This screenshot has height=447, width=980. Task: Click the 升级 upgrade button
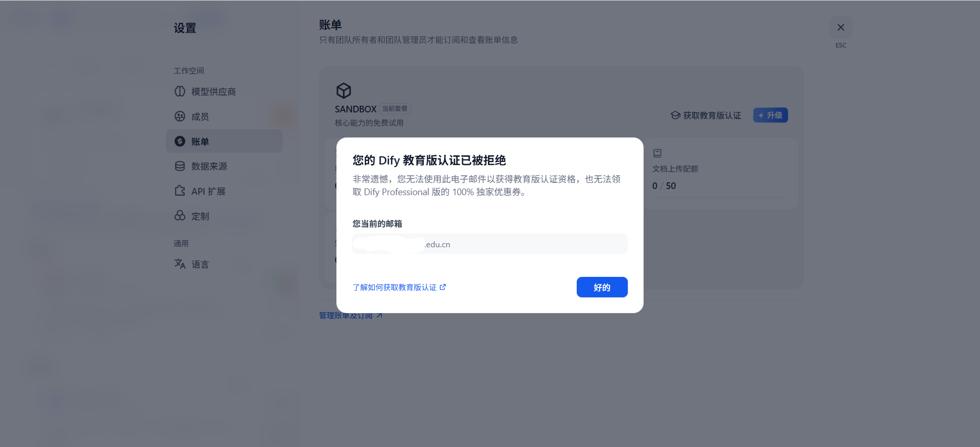pos(770,115)
